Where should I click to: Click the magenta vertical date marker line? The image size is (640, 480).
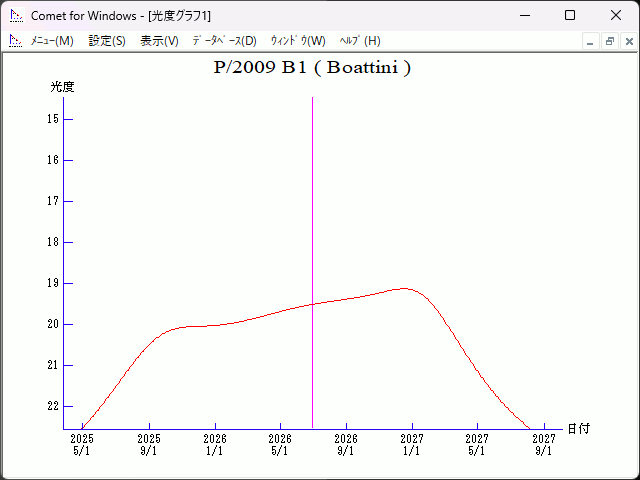(x=312, y=200)
